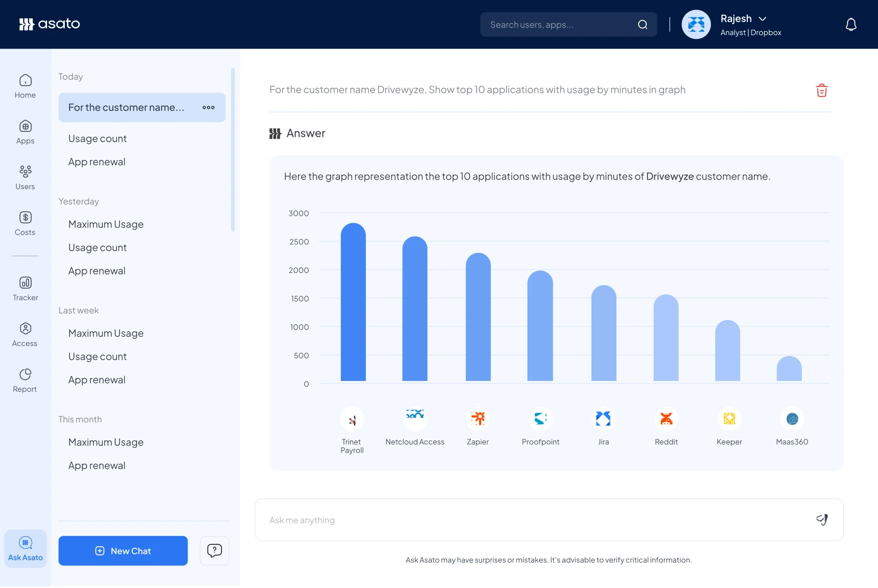The height and width of the screenshot is (588, 878).
Task: Open Today's App renewal chat
Action: tap(97, 162)
